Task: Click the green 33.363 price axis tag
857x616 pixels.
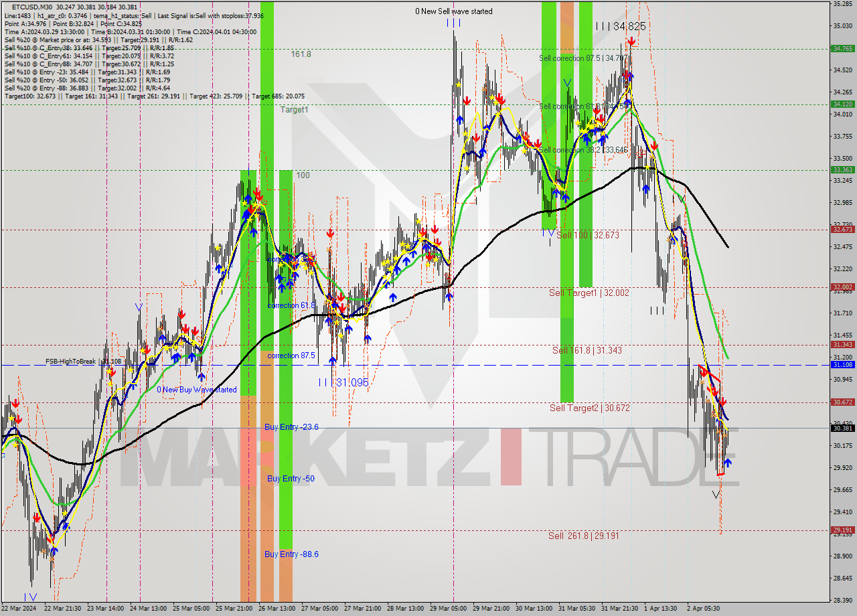Action: tap(842, 169)
